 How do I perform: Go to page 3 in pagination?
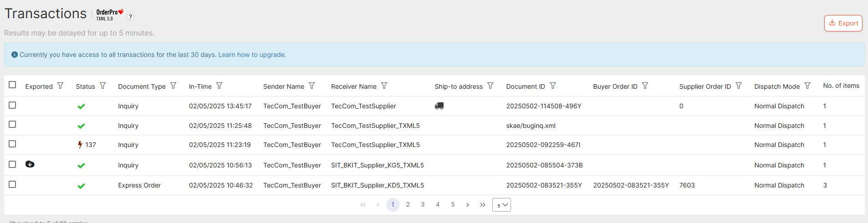[x=423, y=205]
